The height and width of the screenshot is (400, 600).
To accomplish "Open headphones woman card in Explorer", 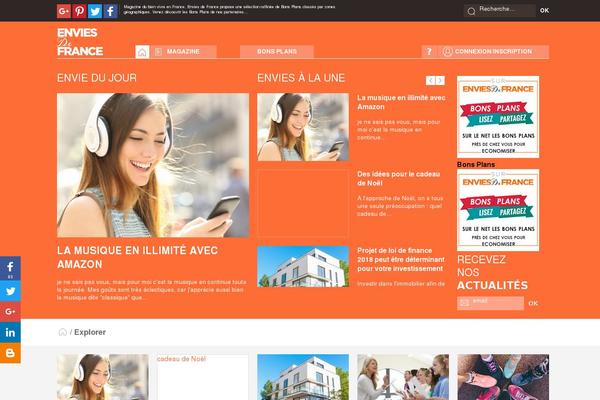I will click(103, 377).
